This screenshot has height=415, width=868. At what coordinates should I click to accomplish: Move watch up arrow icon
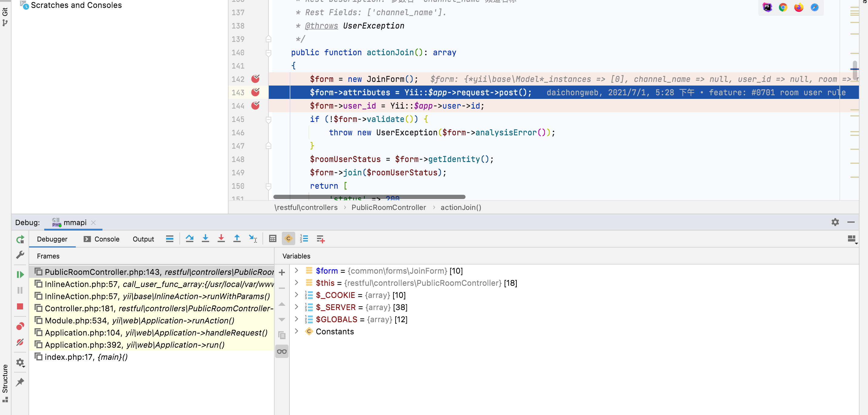click(282, 304)
